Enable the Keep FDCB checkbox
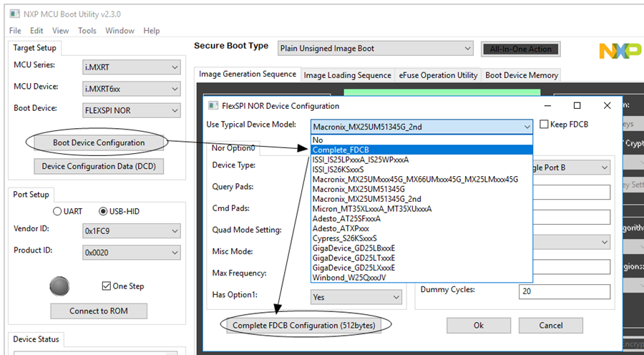Viewport: 644px width, 355px height. [x=544, y=124]
